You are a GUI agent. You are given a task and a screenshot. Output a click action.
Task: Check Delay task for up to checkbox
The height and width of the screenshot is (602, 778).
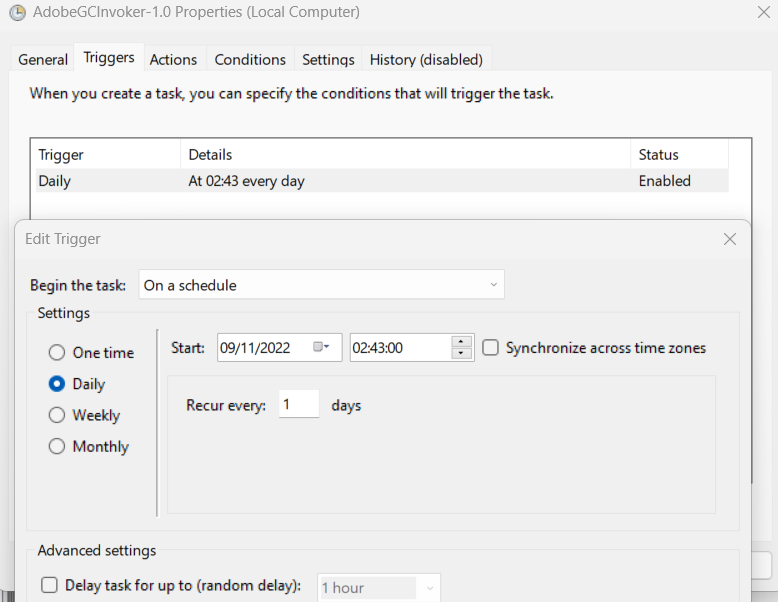pyautogui.click(x=49, y=586)
